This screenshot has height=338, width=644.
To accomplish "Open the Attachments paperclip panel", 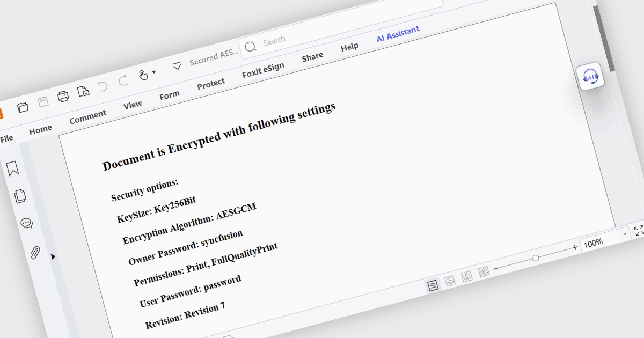I will [35, 252].
